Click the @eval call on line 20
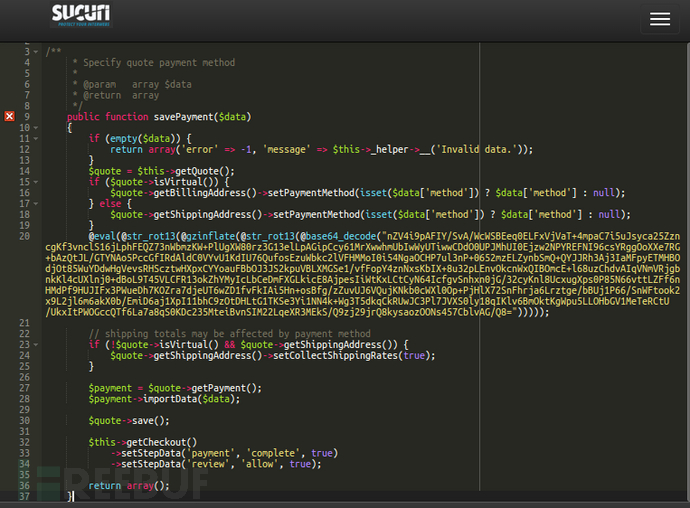 pos(103,236)
